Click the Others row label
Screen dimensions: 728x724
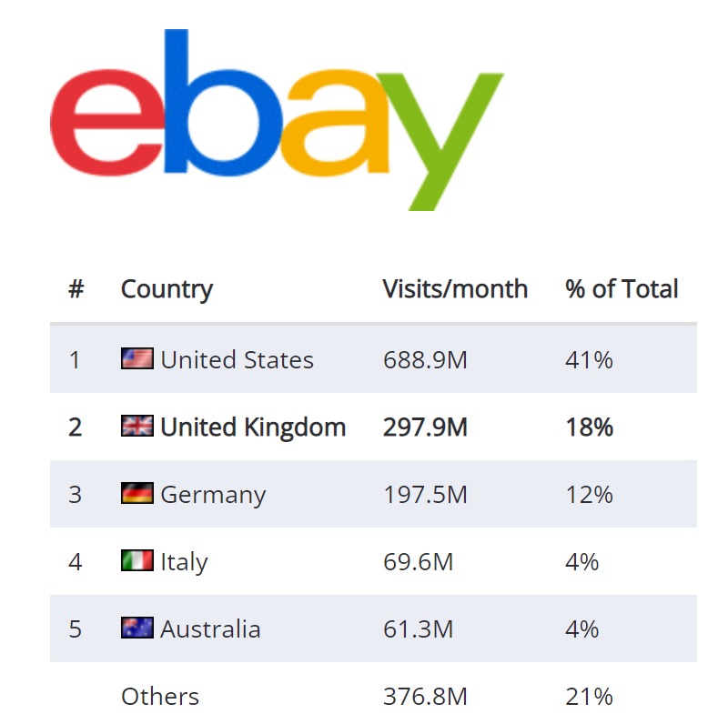point(160,697)
